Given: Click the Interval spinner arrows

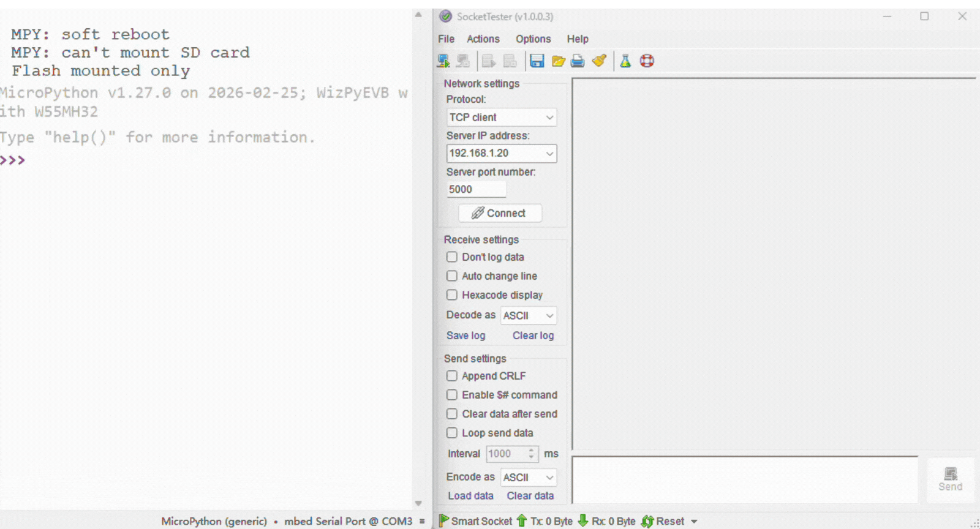Looking at the screenshot, I should coord(532,454).
